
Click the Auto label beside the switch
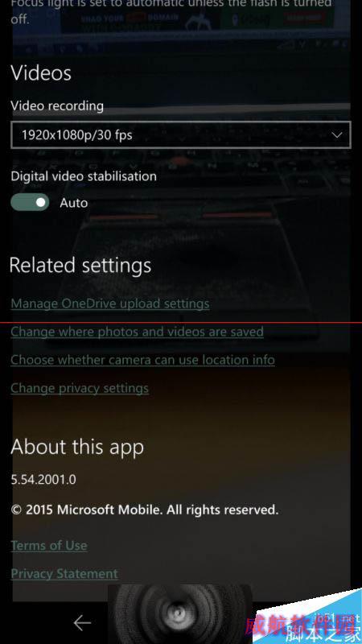tap(74, 203)
